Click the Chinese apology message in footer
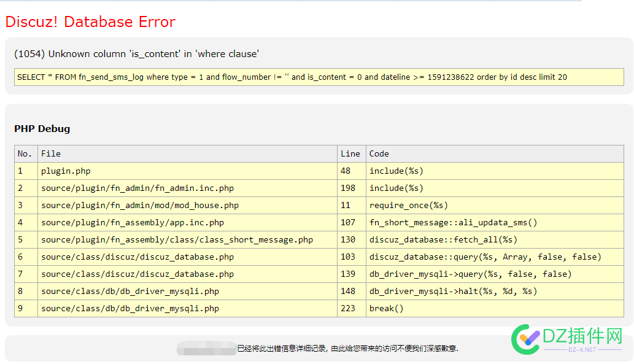The image size is (634, 364). pyautogui.click(x=348, y=348)
